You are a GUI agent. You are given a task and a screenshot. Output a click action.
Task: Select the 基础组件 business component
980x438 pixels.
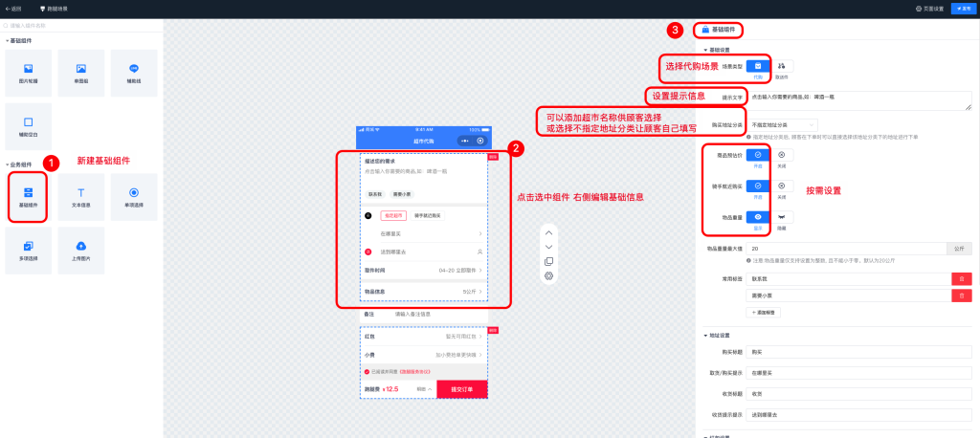29,196
